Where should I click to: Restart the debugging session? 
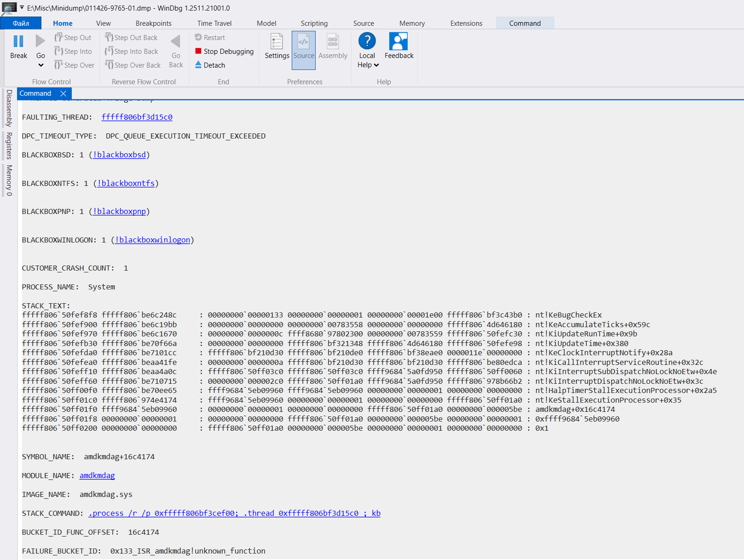click(x=210, y=38)
